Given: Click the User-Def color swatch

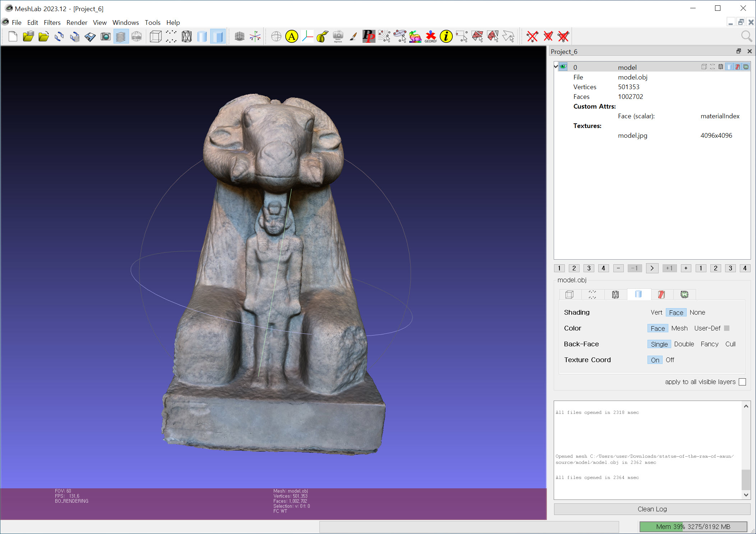Looking at the screenshot, I should (727, 328).
